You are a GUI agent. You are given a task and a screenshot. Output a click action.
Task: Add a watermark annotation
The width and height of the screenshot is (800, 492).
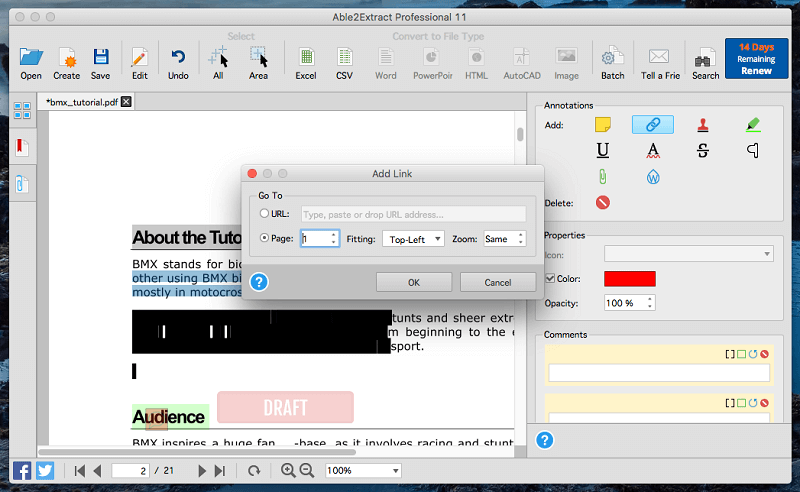coord(653,177)
